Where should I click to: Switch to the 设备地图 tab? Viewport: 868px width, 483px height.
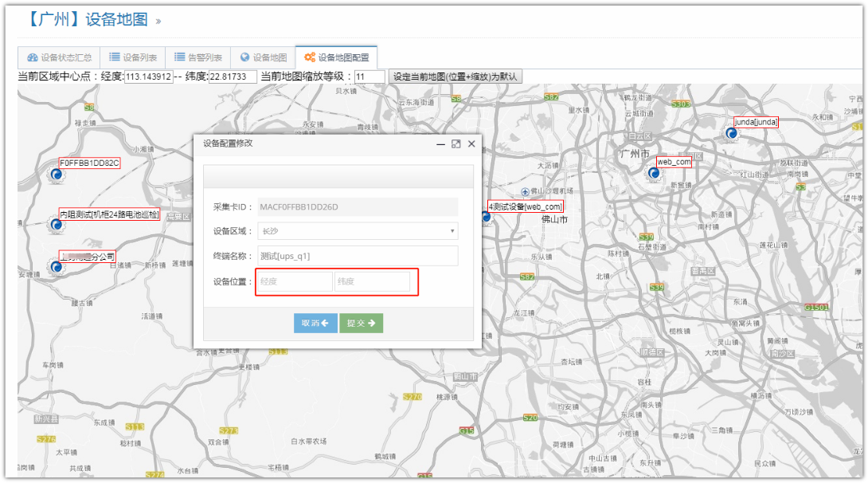pos(263,57)
